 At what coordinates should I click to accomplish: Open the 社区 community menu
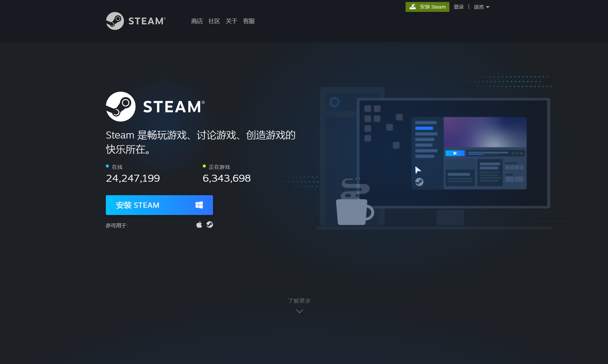(214, 21)
